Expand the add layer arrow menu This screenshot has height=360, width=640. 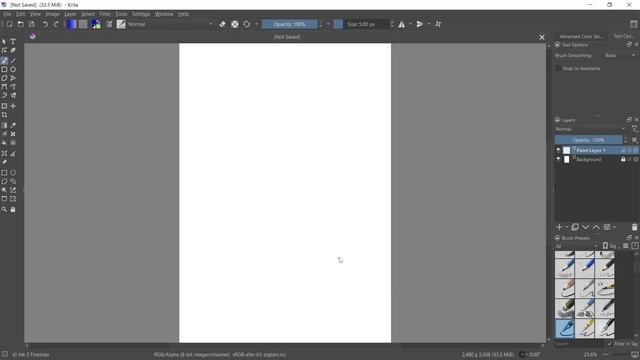[x=567, y=227]
